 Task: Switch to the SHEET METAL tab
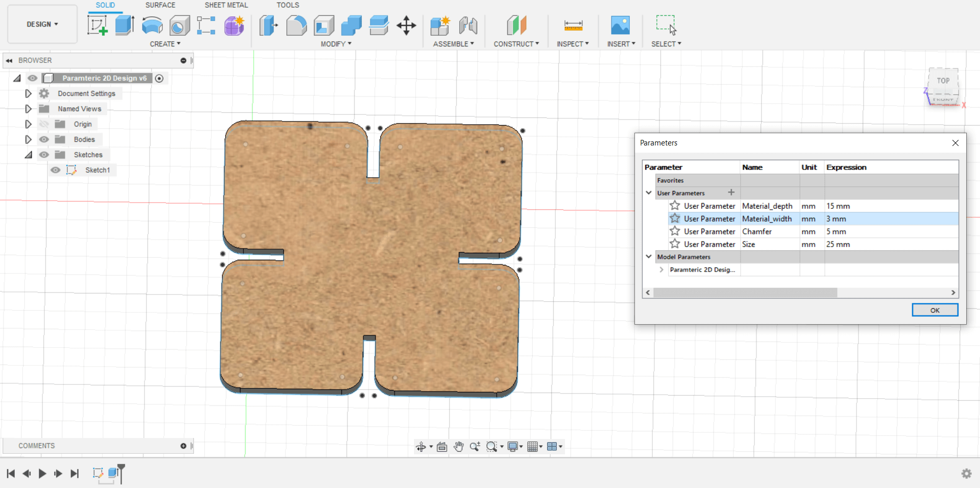click(226, 5)
